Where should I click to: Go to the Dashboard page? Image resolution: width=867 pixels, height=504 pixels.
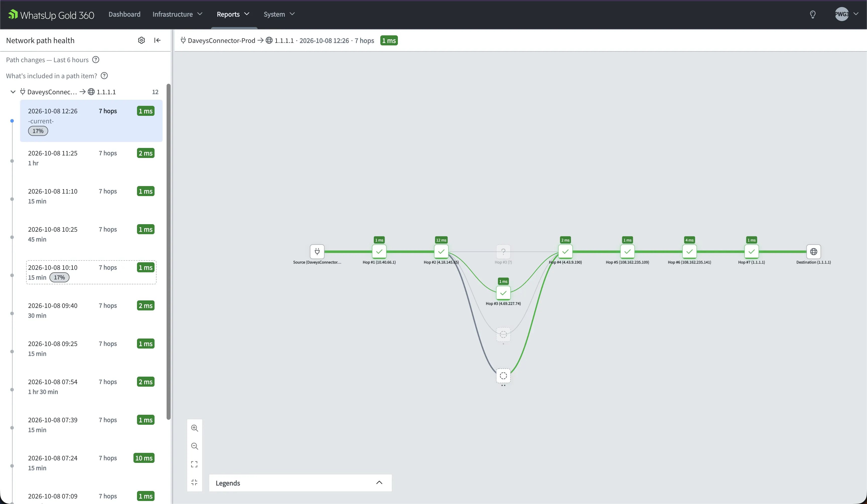pyautogui.click(x=124, y=14)
